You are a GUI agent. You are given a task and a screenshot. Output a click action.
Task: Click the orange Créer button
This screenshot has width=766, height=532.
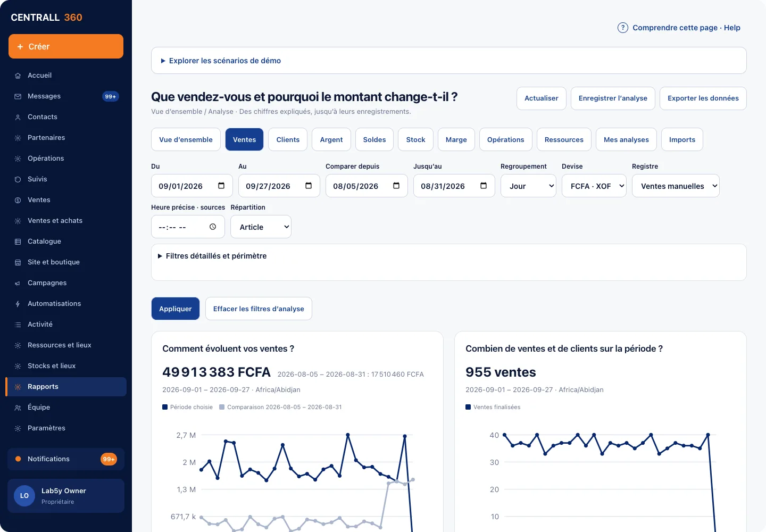[66, 46]
